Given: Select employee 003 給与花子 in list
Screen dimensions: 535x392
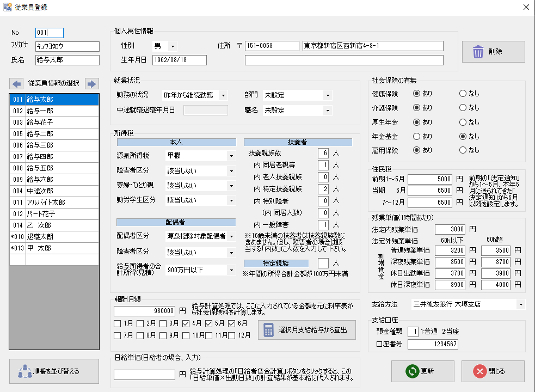Looking at the screenshot, I should (x=53, y=122).
